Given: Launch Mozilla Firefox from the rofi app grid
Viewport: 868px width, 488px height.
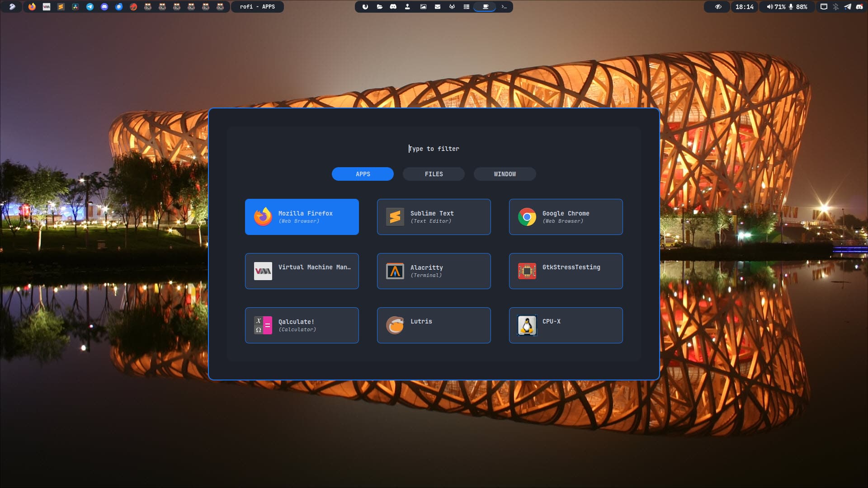Looking at the screenshot, I should (302, 217).
